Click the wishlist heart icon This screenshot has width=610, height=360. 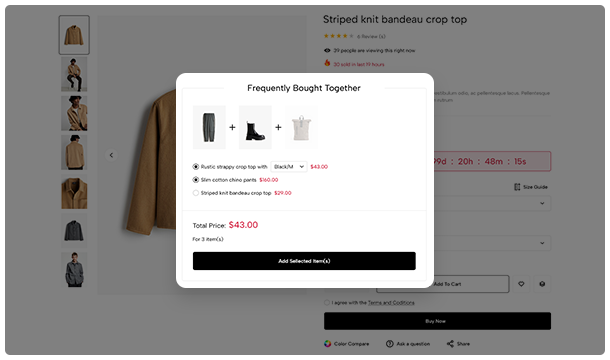tap(521, 284)
